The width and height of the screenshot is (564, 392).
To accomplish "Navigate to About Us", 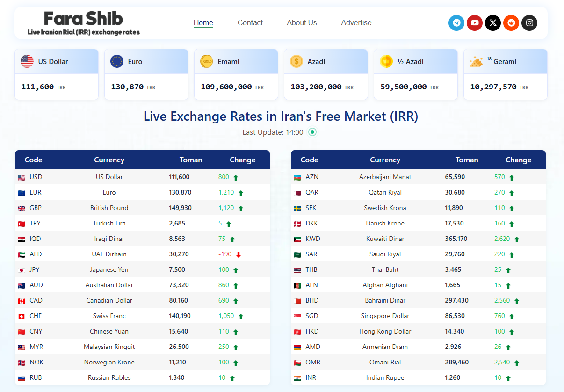I will coord(302,23).
